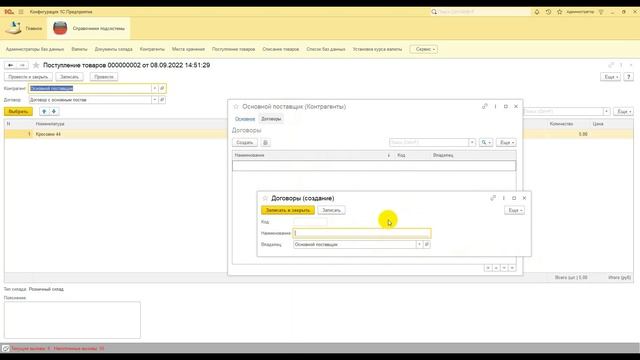Screen dimensions: 640x360
Task: Click the Создать button in Договоры list
Action: (245, 142)
